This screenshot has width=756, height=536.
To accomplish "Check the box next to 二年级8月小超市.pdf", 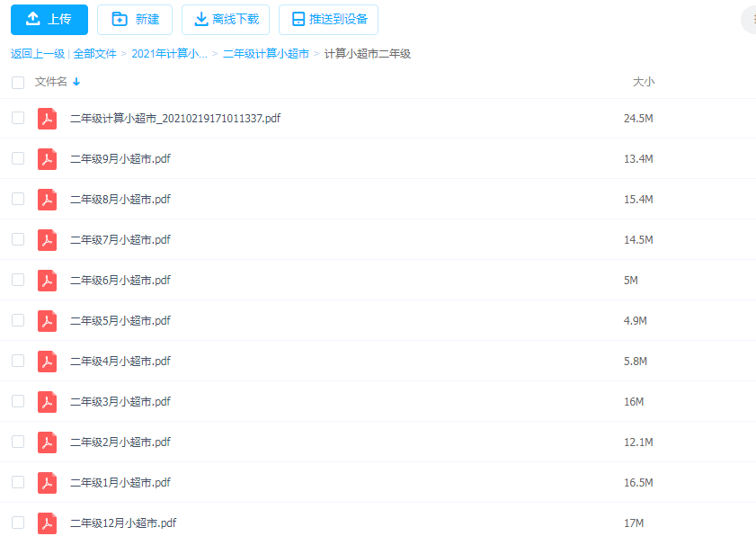I will [x=18, y=199].
